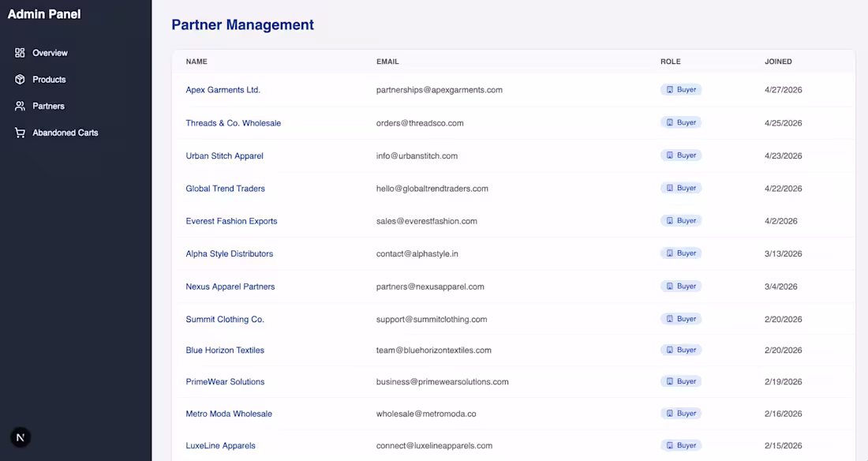
Task: Click email orders@threadsco.com
Action: coord(420,123)
